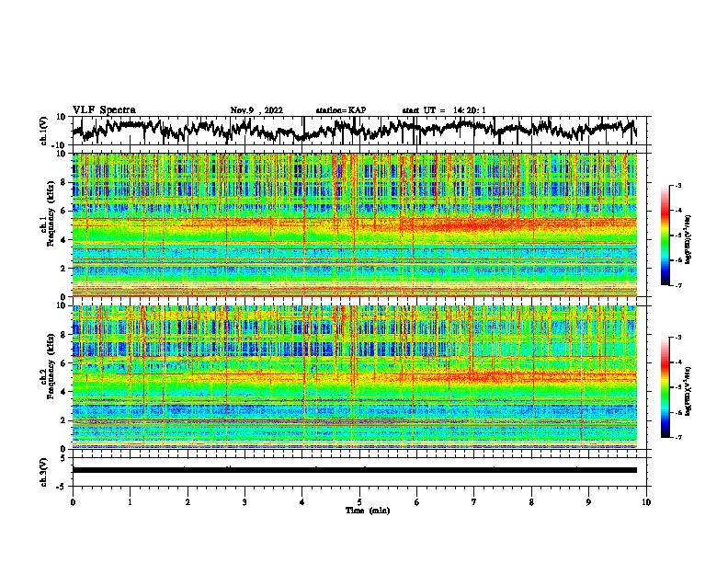The height and width of the screenshot is (563, 728).
Task: Click the ch.1(V) waveform axis label
Action: (x=44, y=131)
